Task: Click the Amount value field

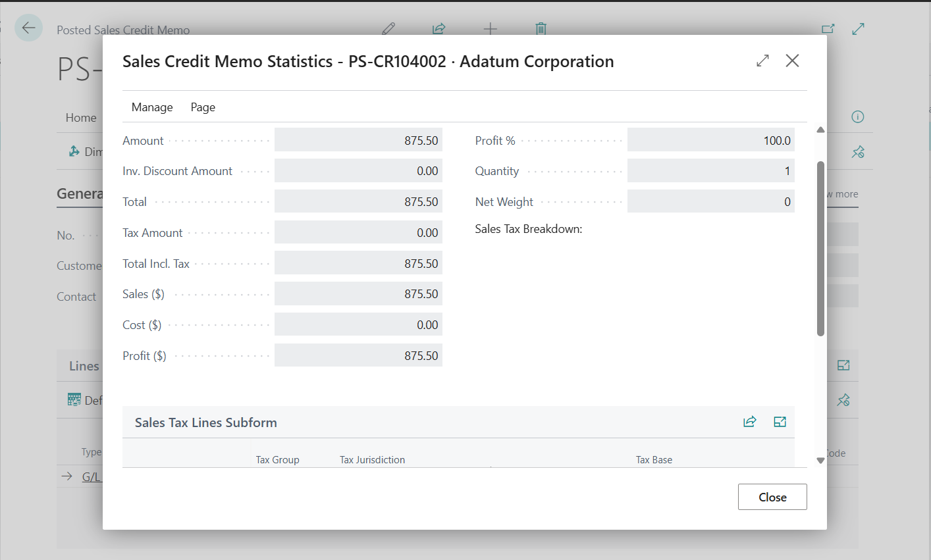Action: [x=358, y=140]
